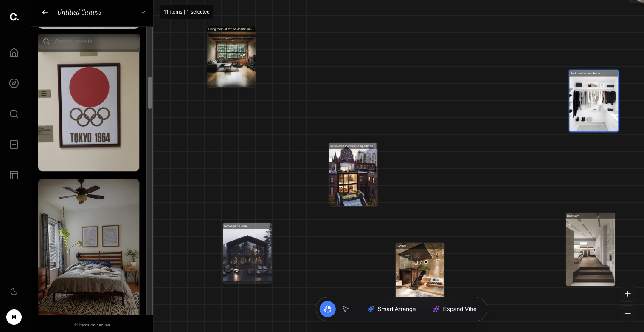Click the green saved checkmark
This screenshot has width=644, height=332.
click(143, 12)
